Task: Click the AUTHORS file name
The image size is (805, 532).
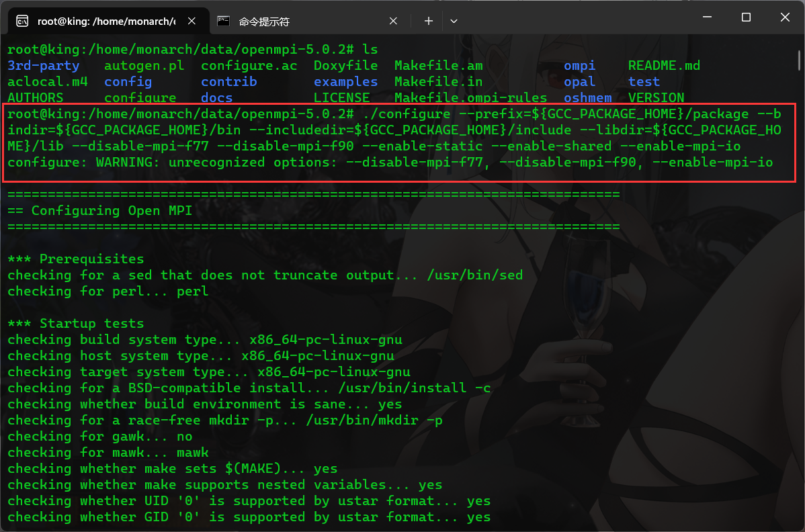Action: point(36,97)
